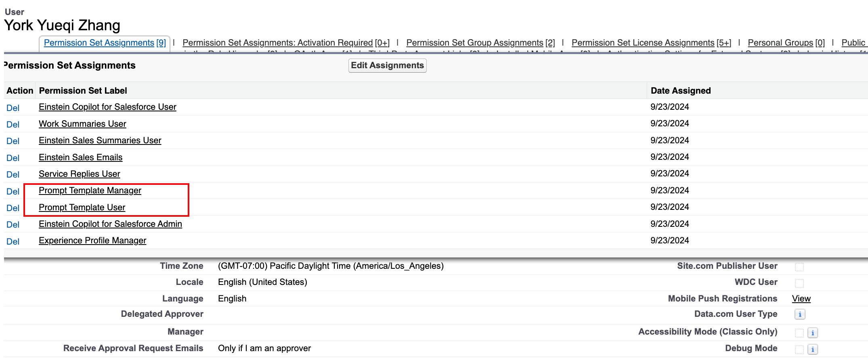Select the Date Assigned column header
Image resolution: width=868 pixels, height=360 pixels.
681,91
